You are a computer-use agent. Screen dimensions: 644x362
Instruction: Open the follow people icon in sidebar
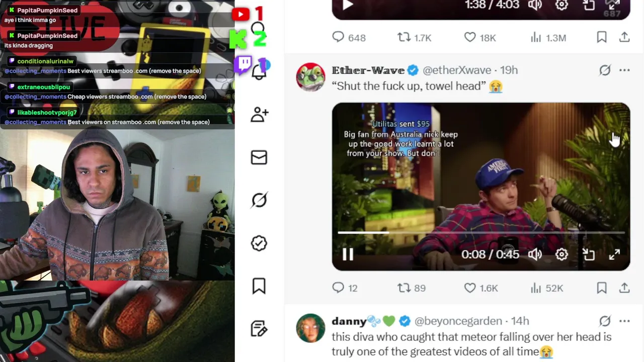pos(259,115)
